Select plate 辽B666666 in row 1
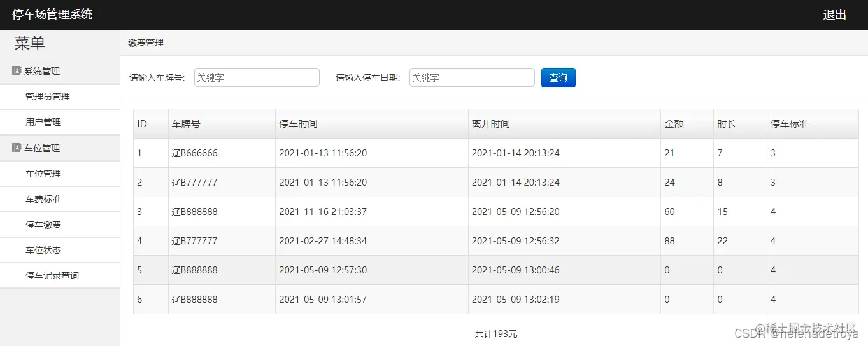This screenshot has width=868, height=346. [x=195, y=153]
